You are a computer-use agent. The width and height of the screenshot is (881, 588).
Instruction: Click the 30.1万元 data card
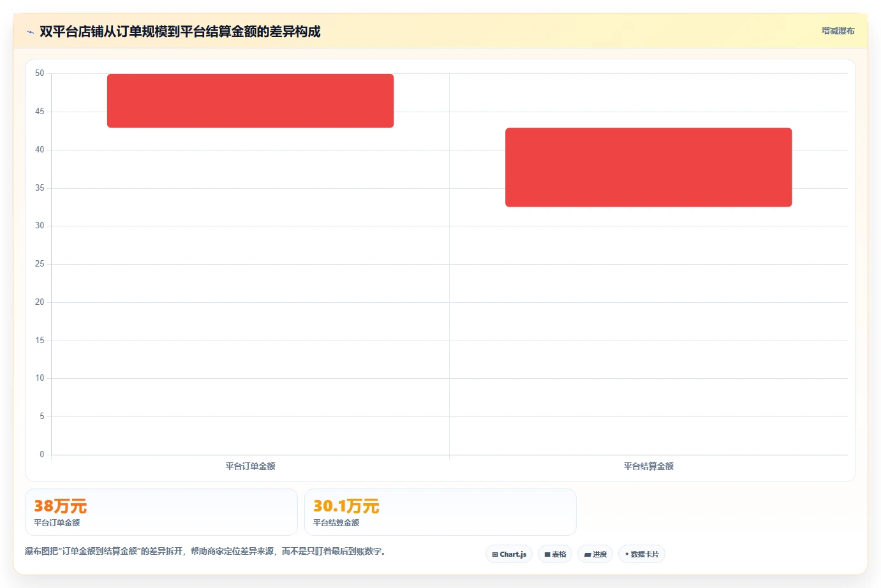tap(440, 512)
